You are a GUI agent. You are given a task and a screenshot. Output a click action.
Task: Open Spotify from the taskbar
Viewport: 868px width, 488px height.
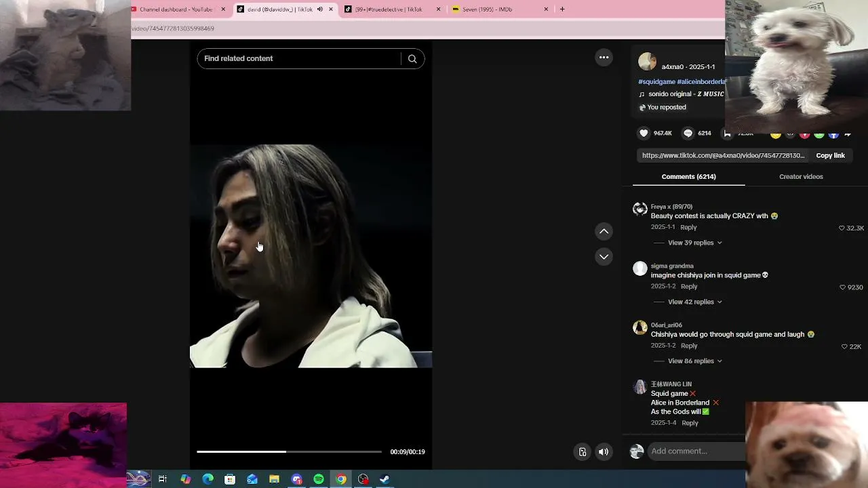(319, 479)
